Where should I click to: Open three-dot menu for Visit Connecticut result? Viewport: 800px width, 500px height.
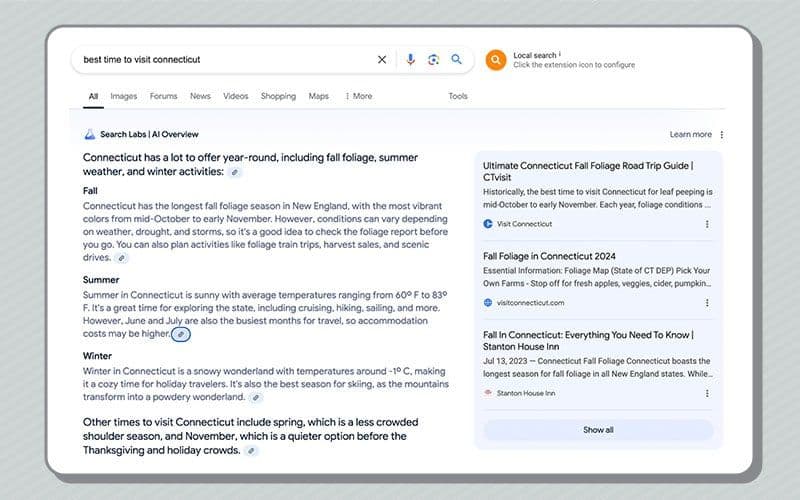click(x=707, y=224)
